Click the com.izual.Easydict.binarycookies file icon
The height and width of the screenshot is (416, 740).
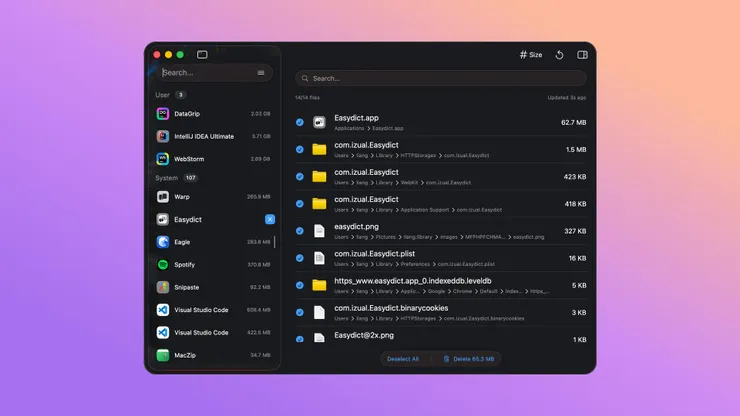coord(320,313)
